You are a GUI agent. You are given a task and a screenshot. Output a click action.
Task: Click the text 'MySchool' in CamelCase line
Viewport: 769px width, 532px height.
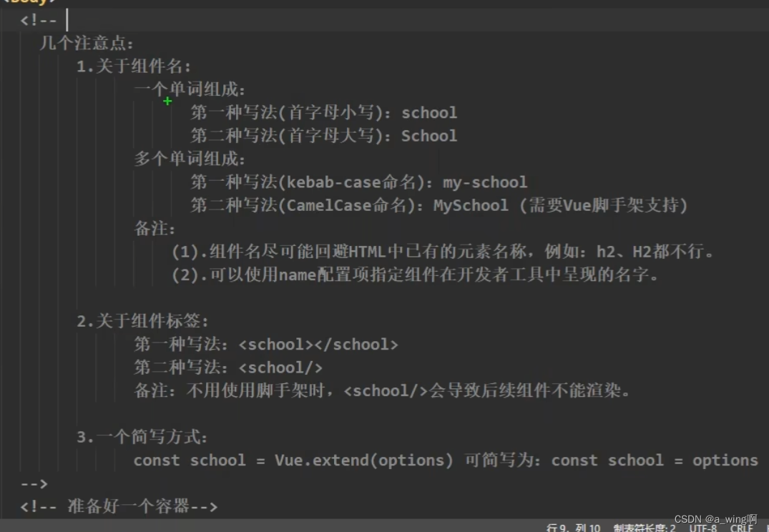click(x=471, y=205)
